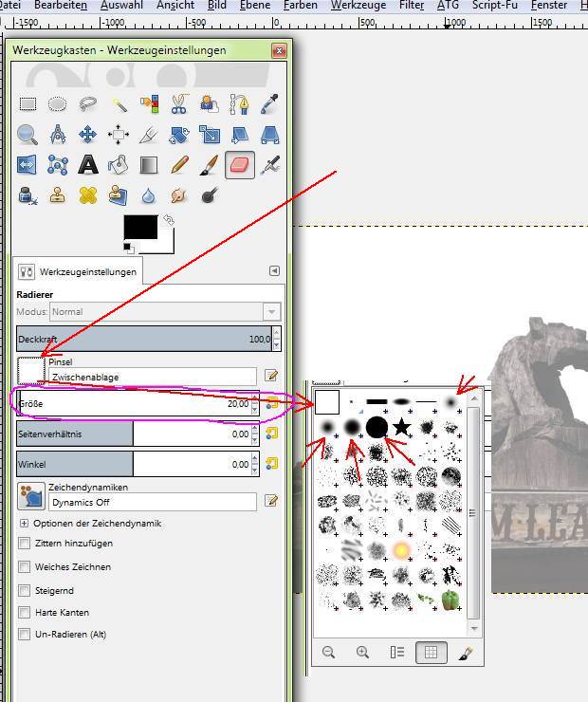This screenshot has width=588, height=702.
Task: Open the Filter menu
Action: pos(412,6)
